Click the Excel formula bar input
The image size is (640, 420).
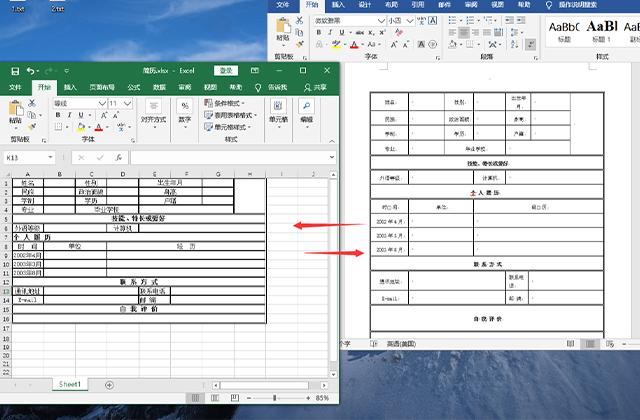click(x=229, y=158)
